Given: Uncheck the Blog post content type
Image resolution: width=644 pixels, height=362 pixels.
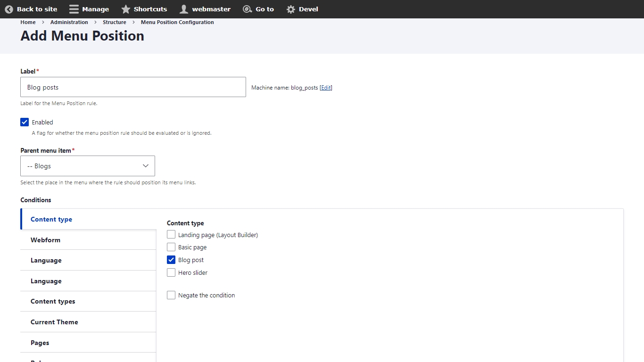Looking at the screenshot, I should (171, 260).
